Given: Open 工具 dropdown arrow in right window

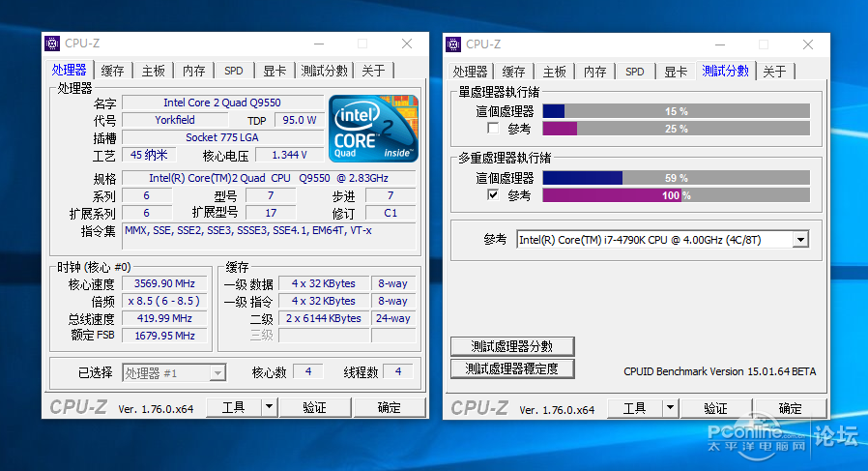Looking at the screenshot, I should click(670, 408).
